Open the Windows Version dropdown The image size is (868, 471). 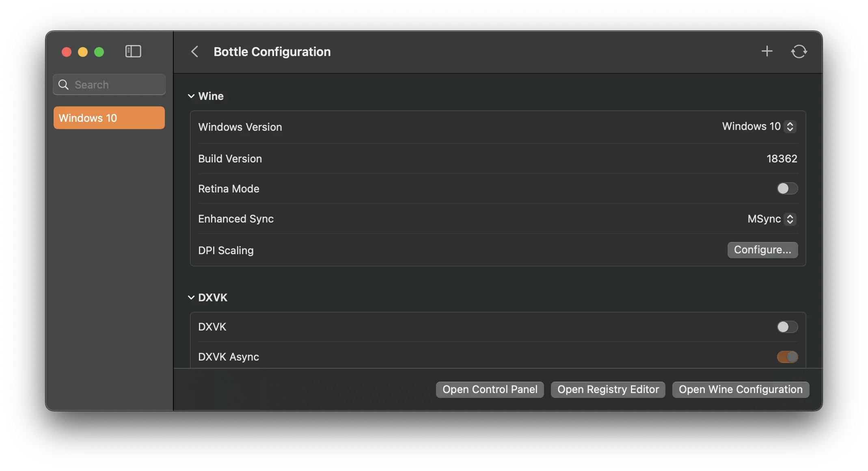[759, 127]
